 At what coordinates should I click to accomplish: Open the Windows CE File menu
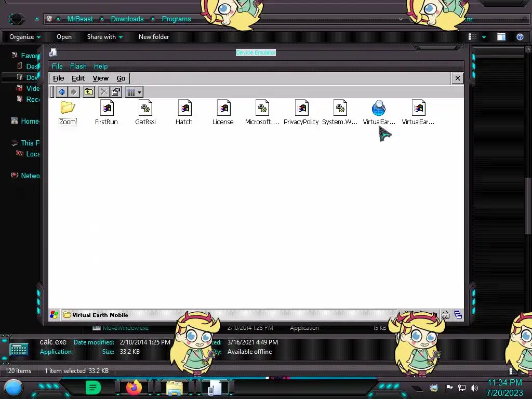[x=58, y=78]
